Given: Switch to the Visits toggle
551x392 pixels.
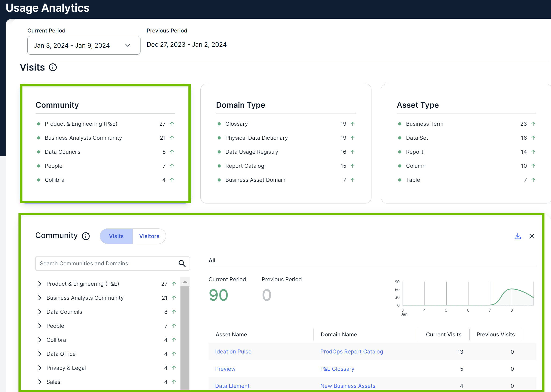Looking at the screenshot, I should (116, 236).
